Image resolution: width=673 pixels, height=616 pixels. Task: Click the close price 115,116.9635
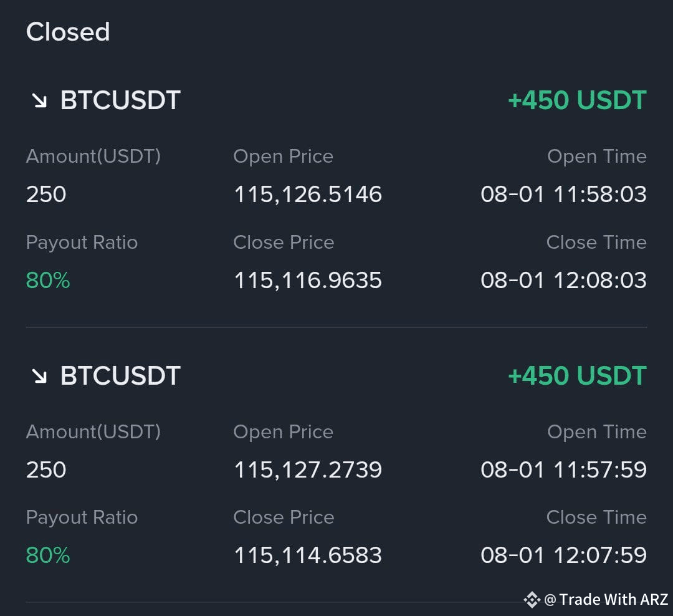click(308, 281)
